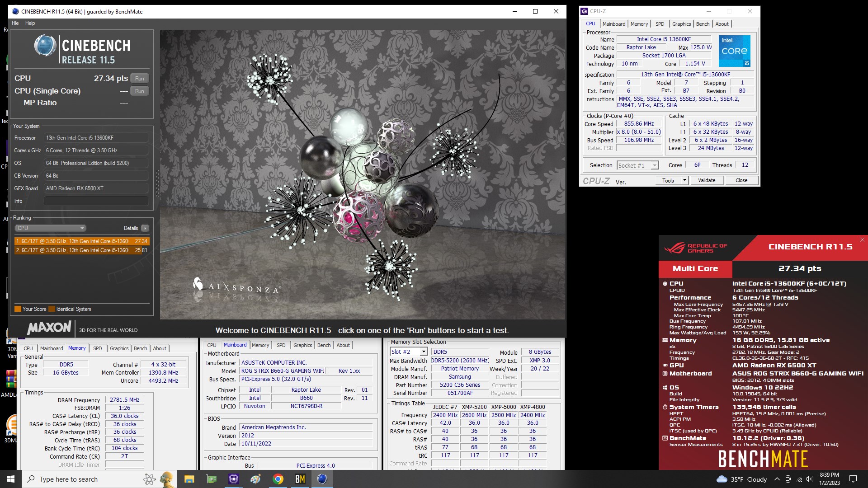
Task: Open the BenchMate BM taskbar icon
Action: [x=300, y=479]
